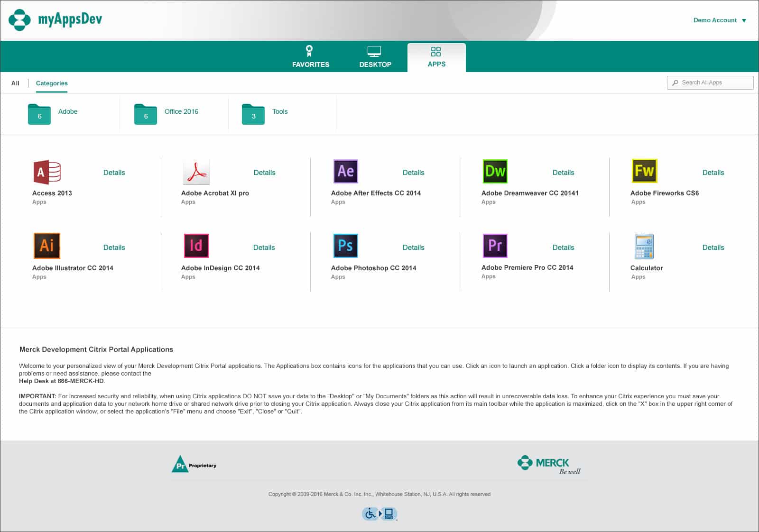The image size is (759, 532).
Task: View Details for Adobe Illustrator
Action: [x=114, y=248]
